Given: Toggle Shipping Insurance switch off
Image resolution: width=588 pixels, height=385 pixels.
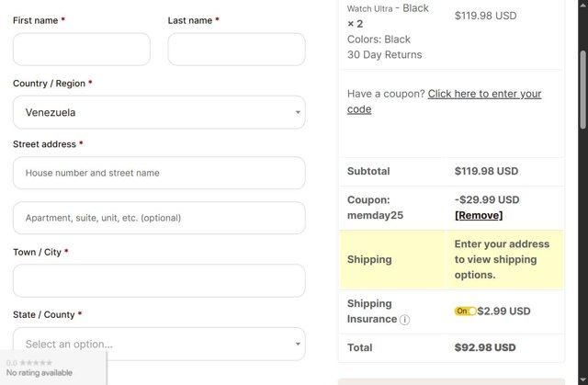Looking at the screenshot, I should (x=465, y=311).
